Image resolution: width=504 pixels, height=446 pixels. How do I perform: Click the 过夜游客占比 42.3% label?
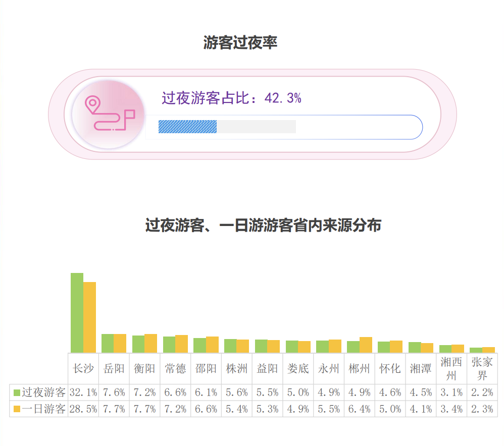[231, 98]
